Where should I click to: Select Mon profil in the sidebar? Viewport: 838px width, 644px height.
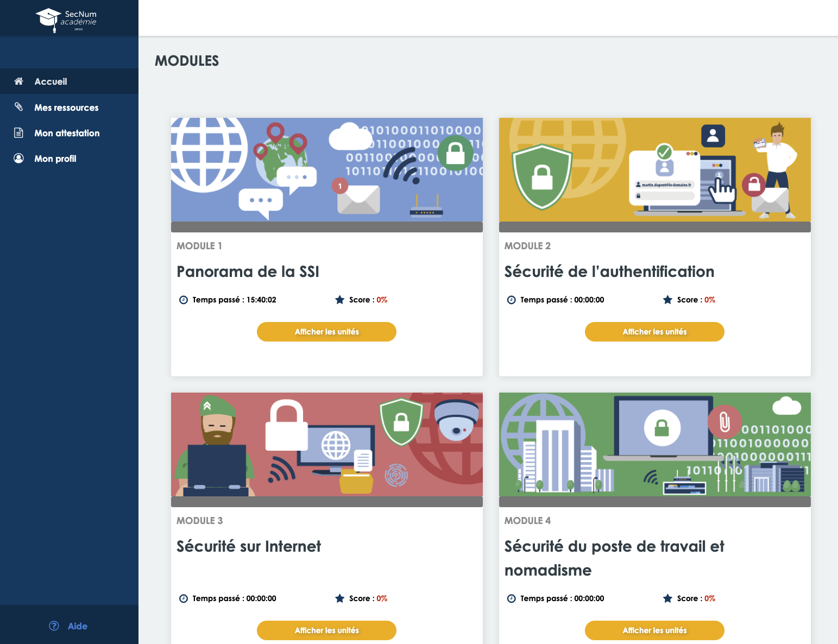click(x=55, y=159)
